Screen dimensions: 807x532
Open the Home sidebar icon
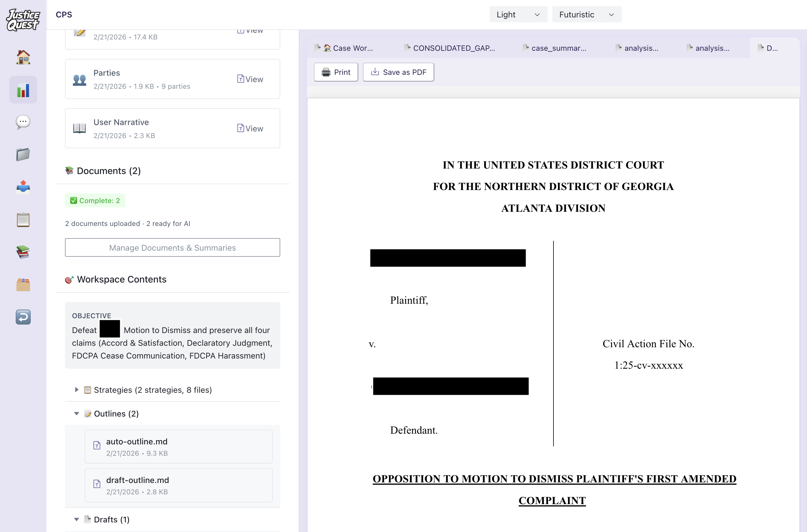[x=23, y=57]
